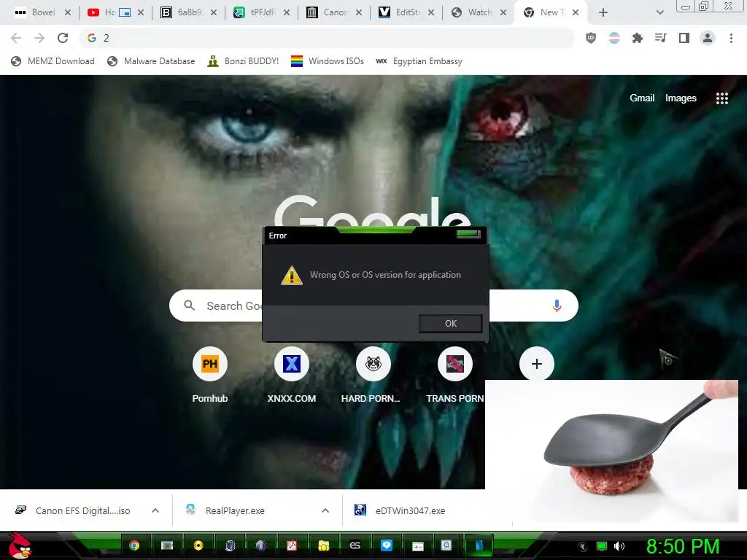Open the Google apps grid
This screenshot has width=747, height=560.
(722, 98)
